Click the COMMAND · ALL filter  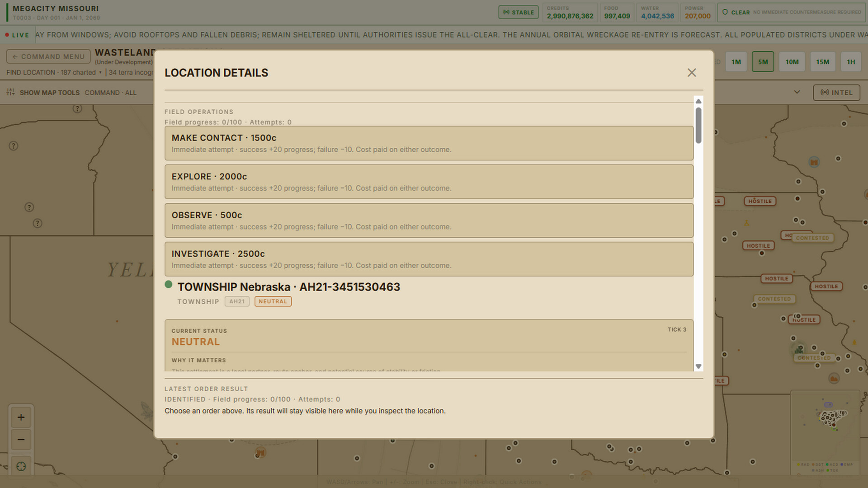110,93
